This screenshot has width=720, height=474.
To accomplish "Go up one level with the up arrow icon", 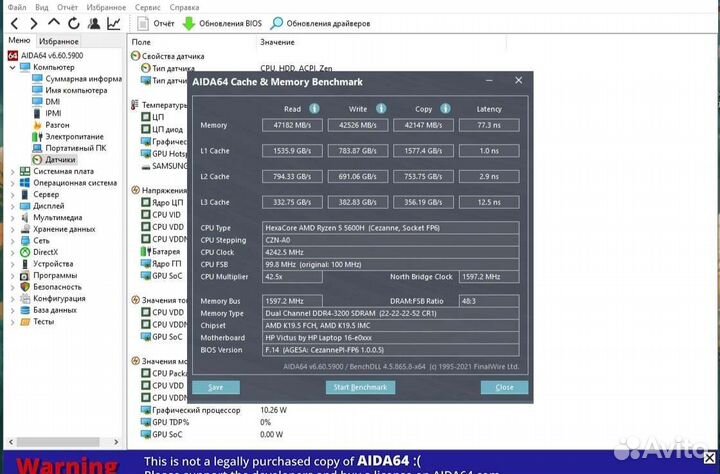I will tap(54, 23).
